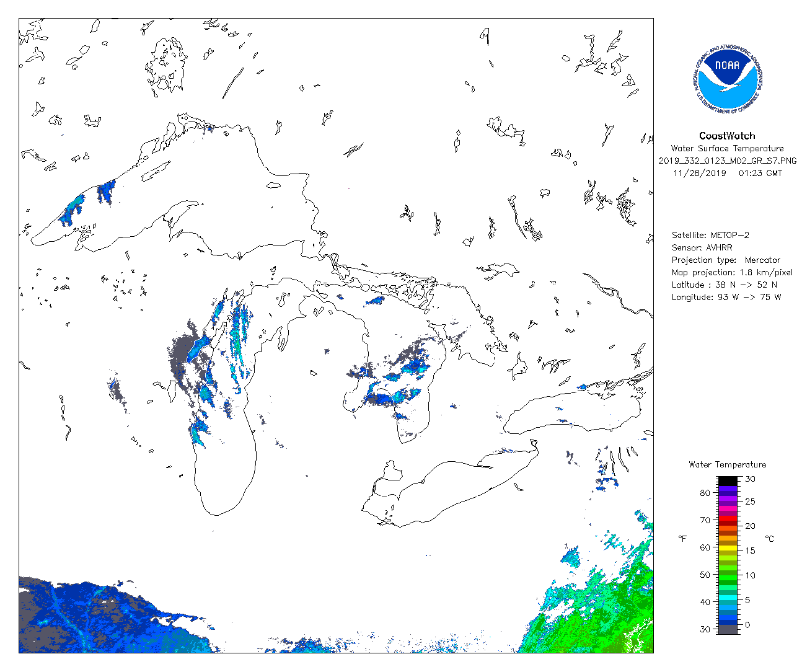Click the NOAA circular logo

point(727,79)
